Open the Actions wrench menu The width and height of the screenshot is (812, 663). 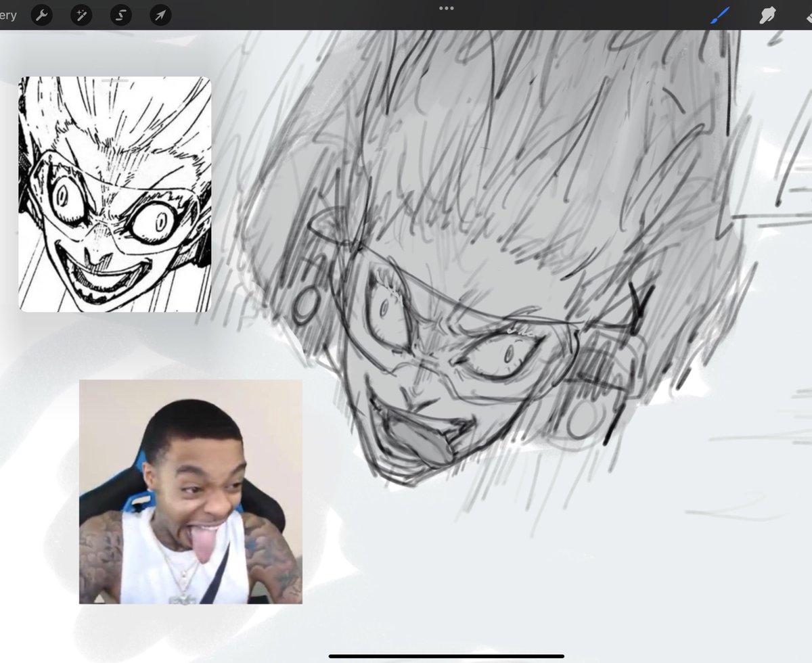(42, 15)
